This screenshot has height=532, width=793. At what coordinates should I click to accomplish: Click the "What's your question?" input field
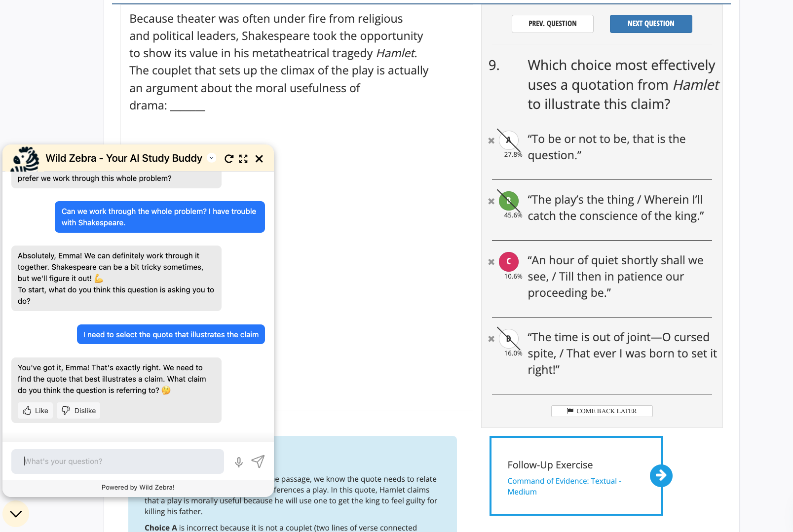(117, 461)
